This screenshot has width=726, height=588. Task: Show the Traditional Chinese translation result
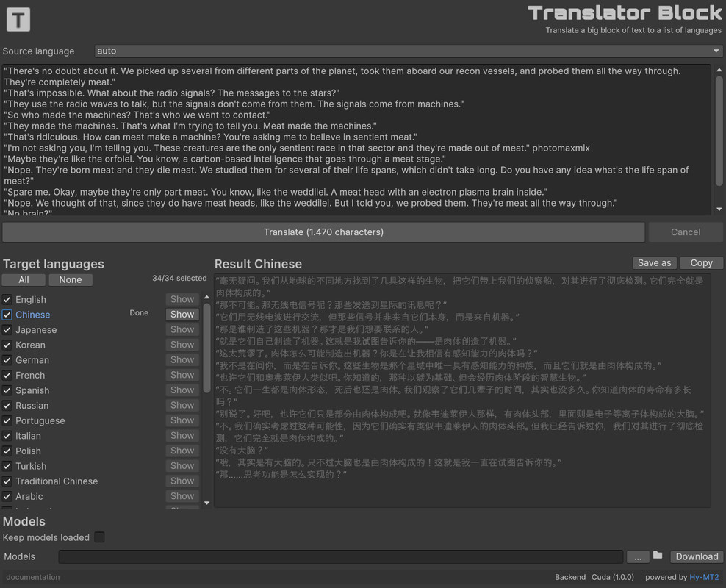(x=182, y=481)
